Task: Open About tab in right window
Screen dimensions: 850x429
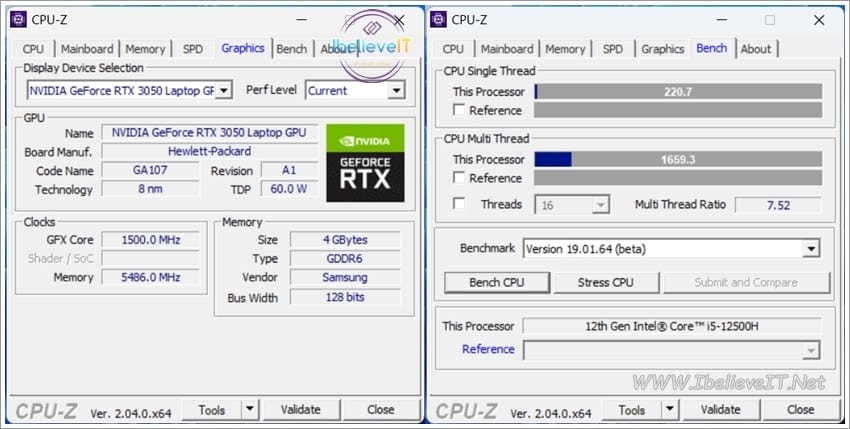Action: tap(756, 49)
